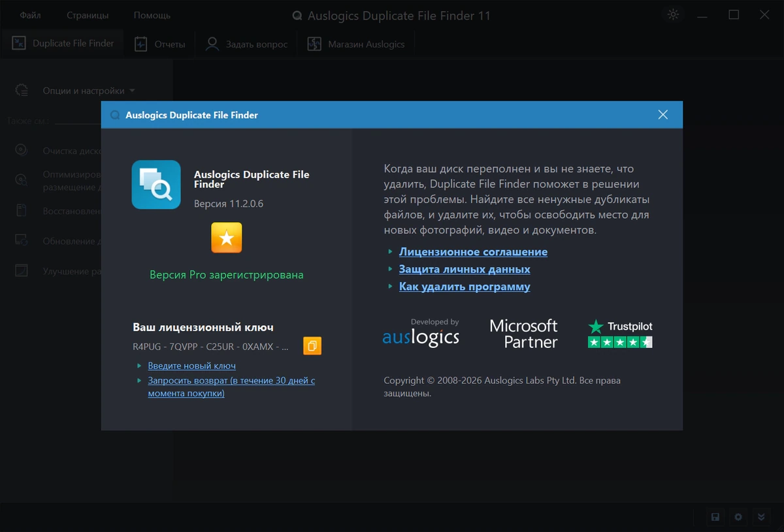Click the Версия Pro зарегистрирована status text
This screenshot has height=532, width=784.
coord(227,275)
